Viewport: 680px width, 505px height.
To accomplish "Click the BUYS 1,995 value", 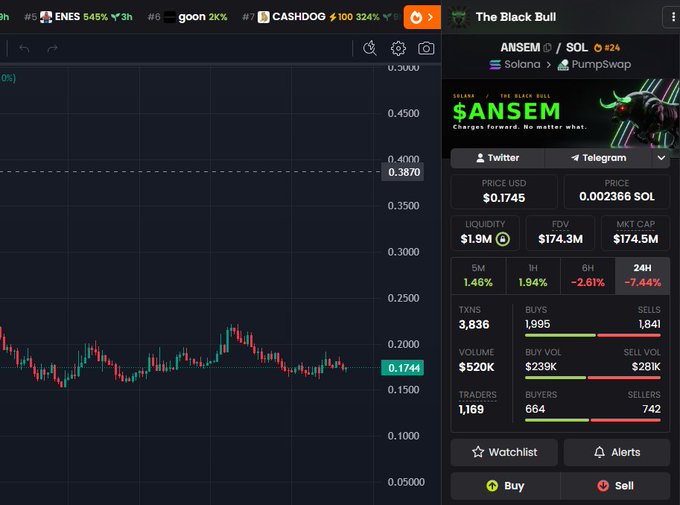I will 537,324.
